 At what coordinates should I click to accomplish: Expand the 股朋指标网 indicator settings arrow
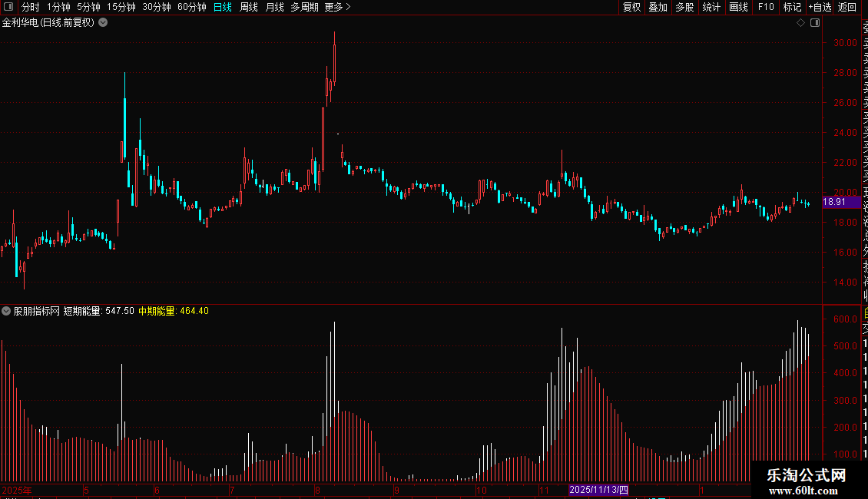(6, 311)
